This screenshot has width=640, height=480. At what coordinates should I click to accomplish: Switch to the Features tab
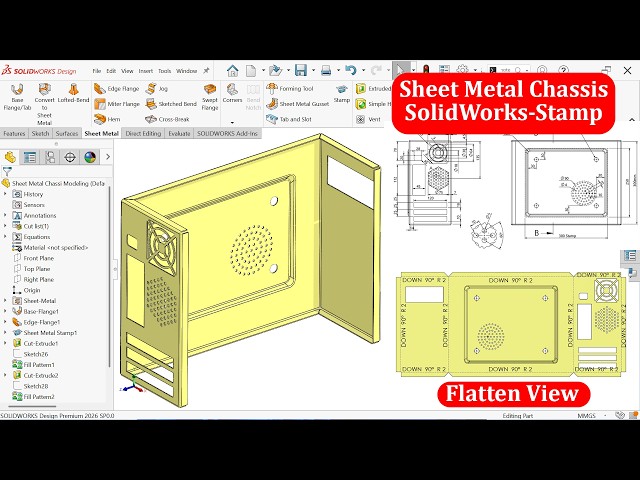point(14,133)
